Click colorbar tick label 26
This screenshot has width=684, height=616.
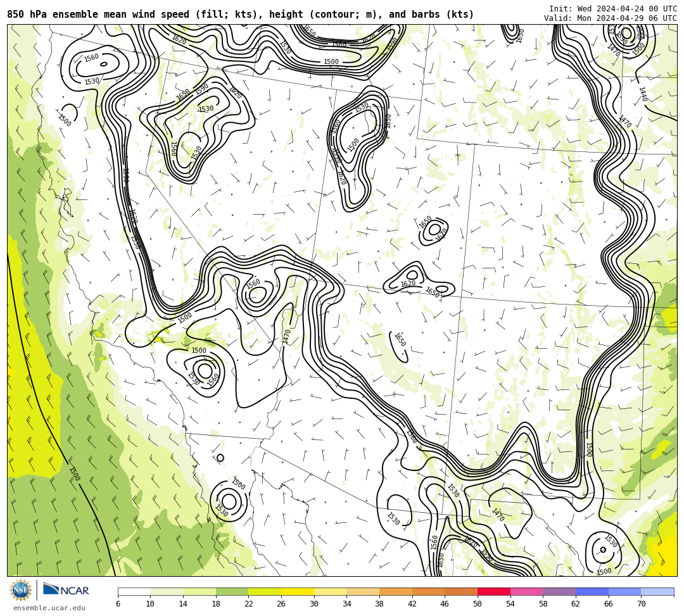tap(281, 604)
